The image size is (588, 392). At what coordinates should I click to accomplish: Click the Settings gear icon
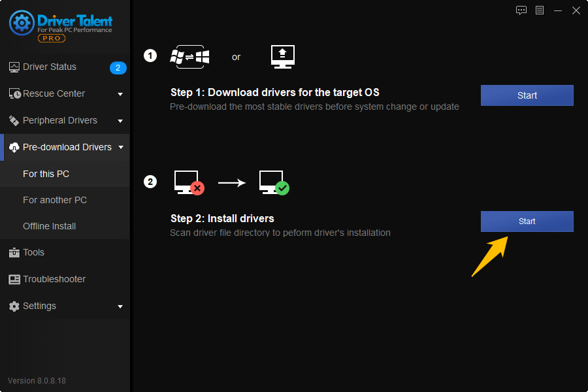(14, 306)
